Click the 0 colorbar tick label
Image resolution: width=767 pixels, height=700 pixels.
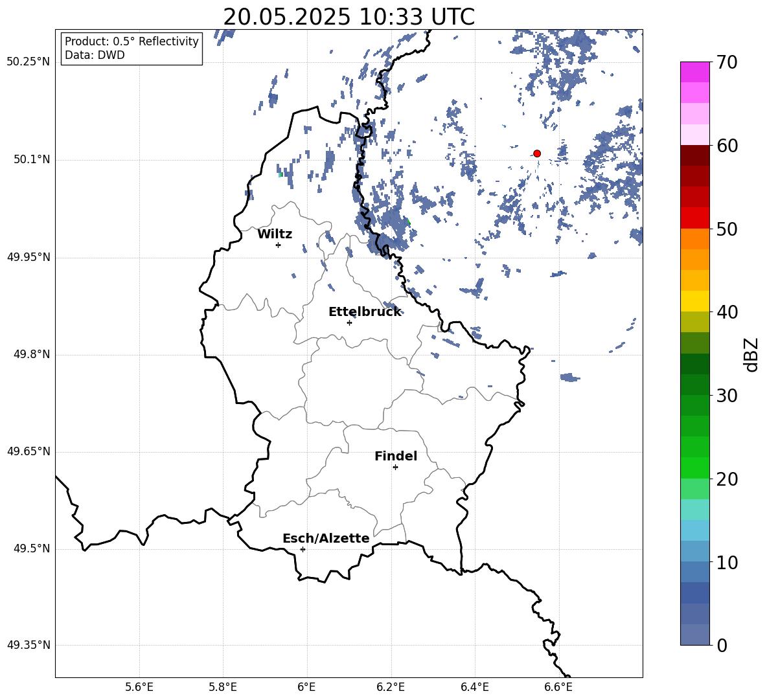(x=722, y=646)
